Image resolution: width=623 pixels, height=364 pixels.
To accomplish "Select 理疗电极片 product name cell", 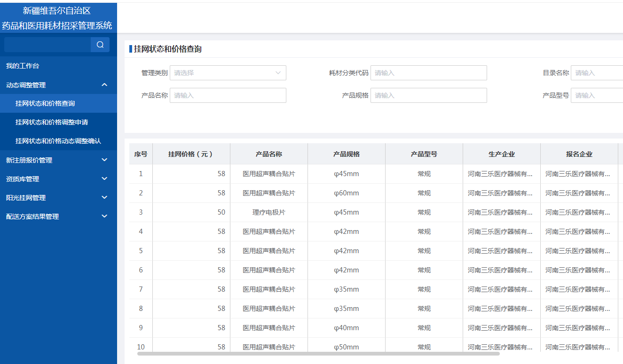I will coord(269,212).
